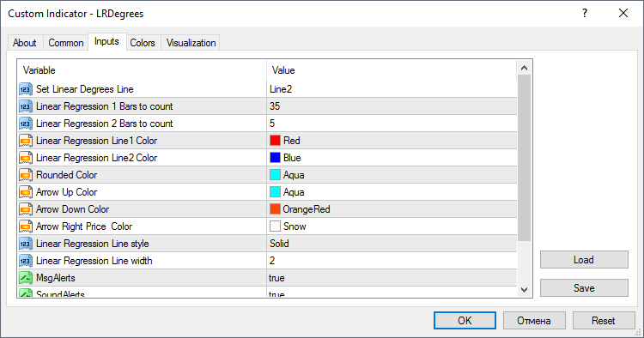Click the color icon beside Linear Regression Line2 Color

tap(26, 158)
